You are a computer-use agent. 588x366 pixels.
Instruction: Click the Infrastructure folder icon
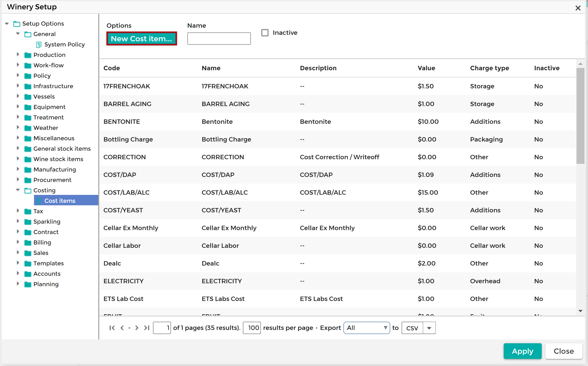point(28,86)
